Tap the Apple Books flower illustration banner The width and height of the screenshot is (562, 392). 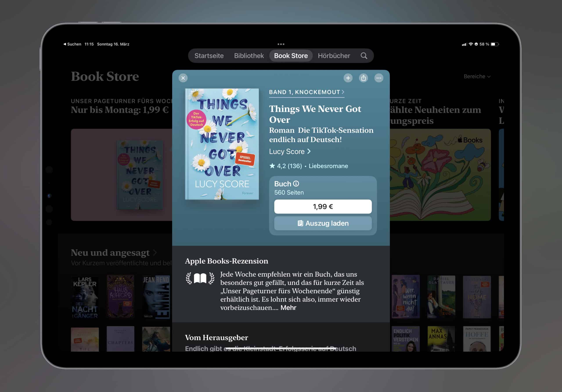pos(440,175)
